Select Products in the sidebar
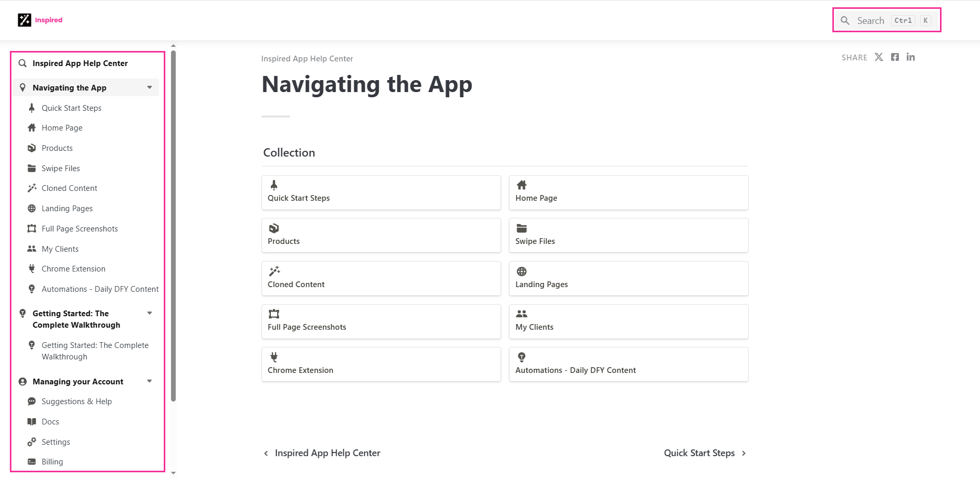Image resolution: width=980 pixels, height=478 pixels. click(x=57, y=148)
